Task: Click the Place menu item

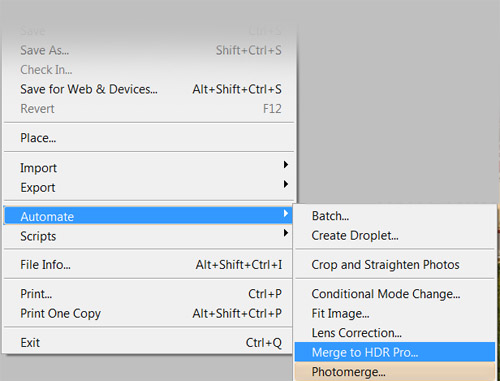Action: (x=149, y=138)
